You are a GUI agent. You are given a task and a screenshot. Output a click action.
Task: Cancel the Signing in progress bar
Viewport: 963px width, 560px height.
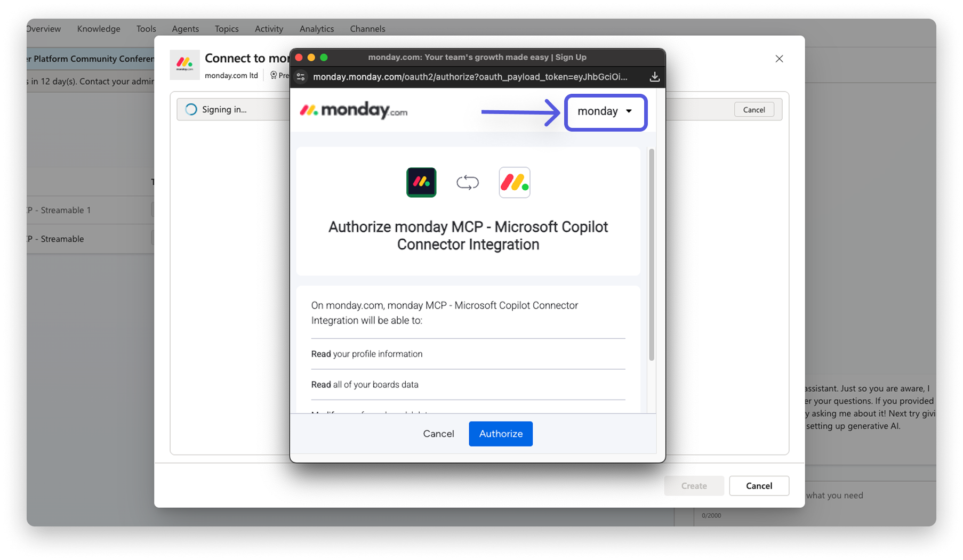[x=754, y=110]
